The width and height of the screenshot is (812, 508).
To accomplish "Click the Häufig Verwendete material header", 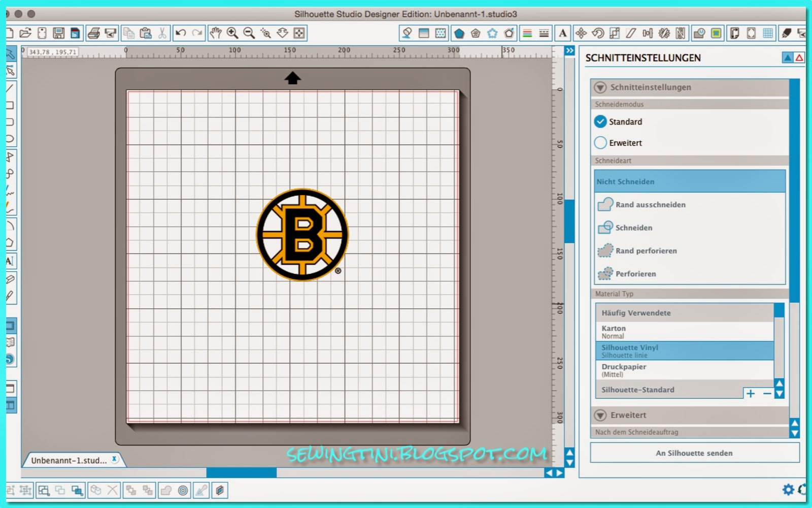I will 685,313.
